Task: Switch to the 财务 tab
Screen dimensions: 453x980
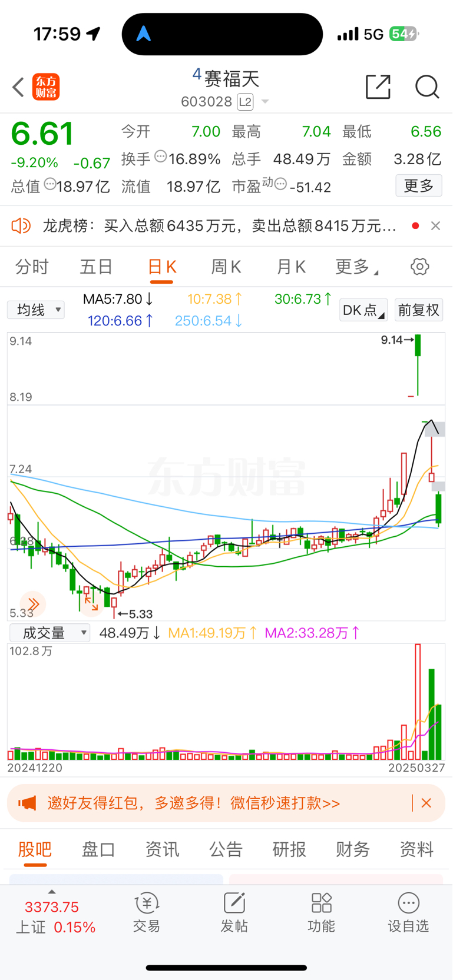Action: (x=353, y=849)
